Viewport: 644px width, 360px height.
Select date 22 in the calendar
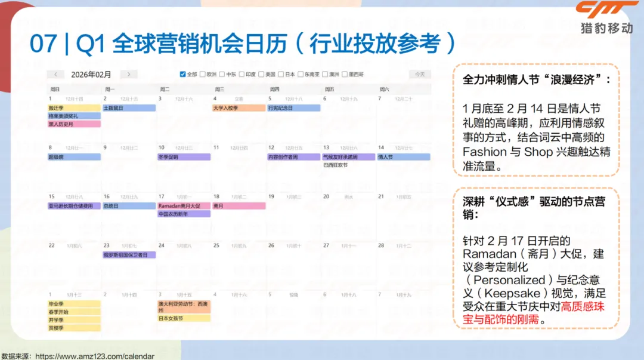(51, 245)
